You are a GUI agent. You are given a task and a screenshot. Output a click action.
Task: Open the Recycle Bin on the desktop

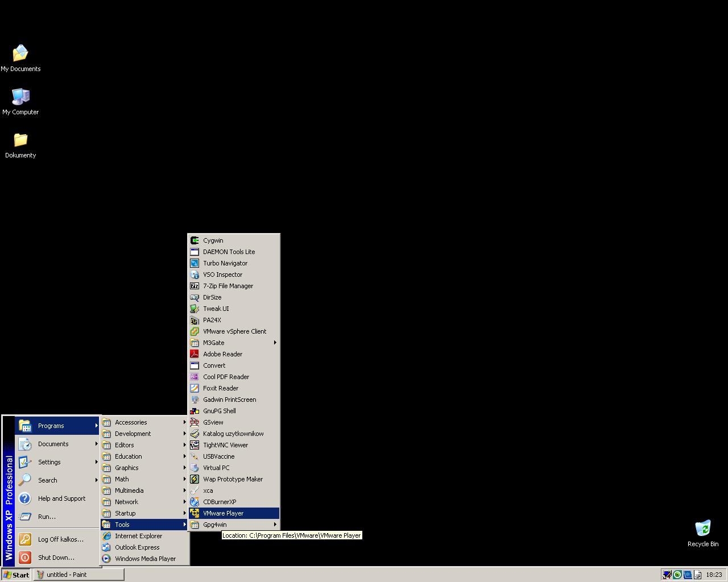click(x=703, y=529)
